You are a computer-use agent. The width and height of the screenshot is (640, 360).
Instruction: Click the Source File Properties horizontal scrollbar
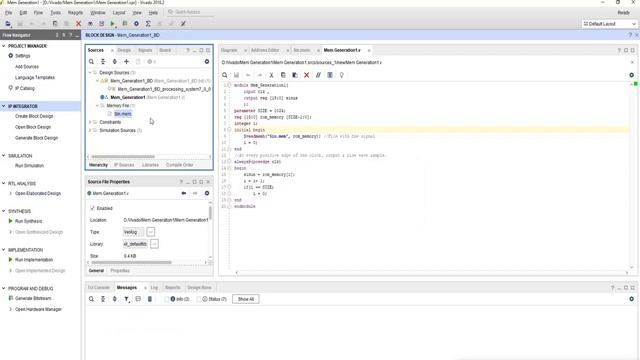click(x=131, y=262)
